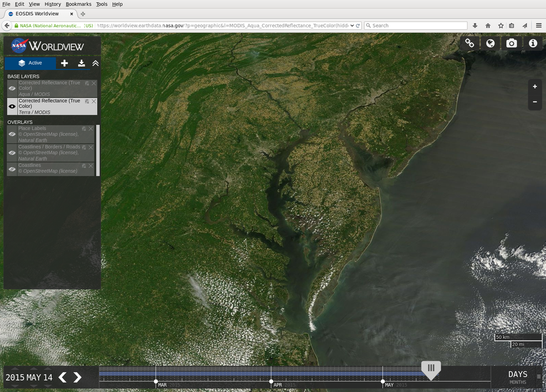Screen dimensions: 546x392
Task: Show the Aqua / MODIS base layer
Action: (12, 88)
